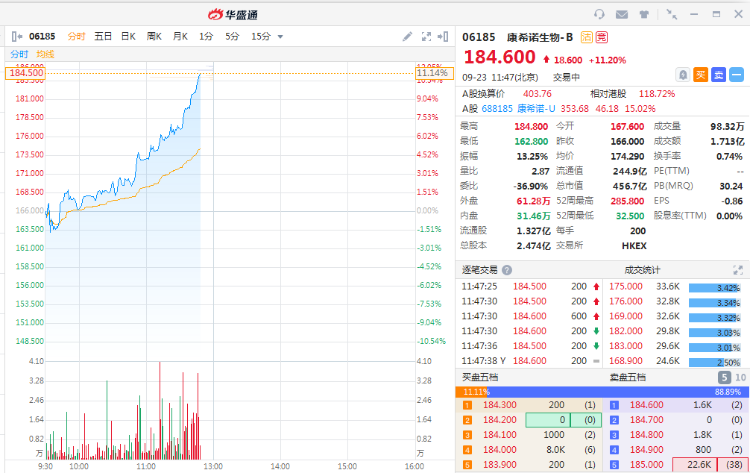The height and width of the screenshot is (473, 750).
Task: Click the 3.42% volume bar at 175.000
Action: [715, 288]
